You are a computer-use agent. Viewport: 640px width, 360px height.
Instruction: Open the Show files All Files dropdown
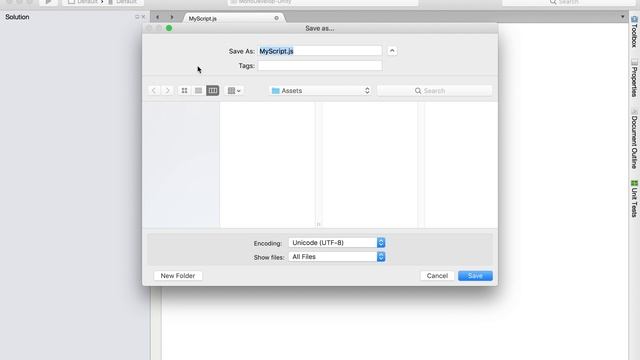(337, 257)
